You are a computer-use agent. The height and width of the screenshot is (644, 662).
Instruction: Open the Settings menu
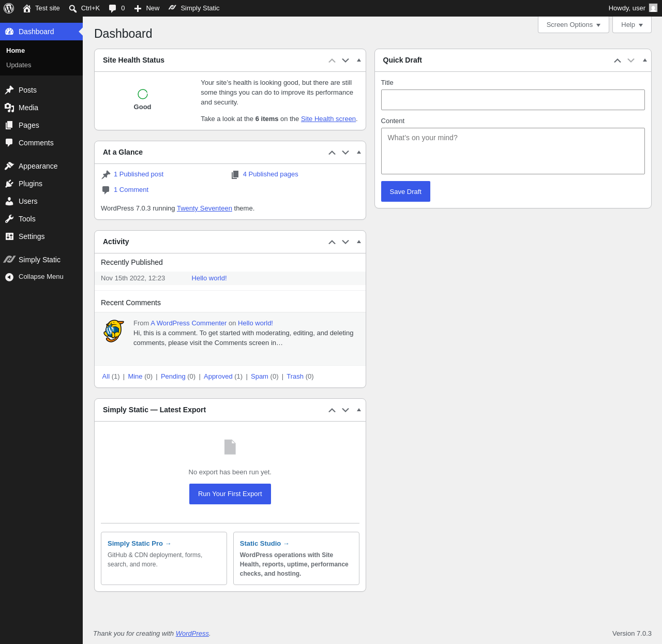[x=41, y=236]
